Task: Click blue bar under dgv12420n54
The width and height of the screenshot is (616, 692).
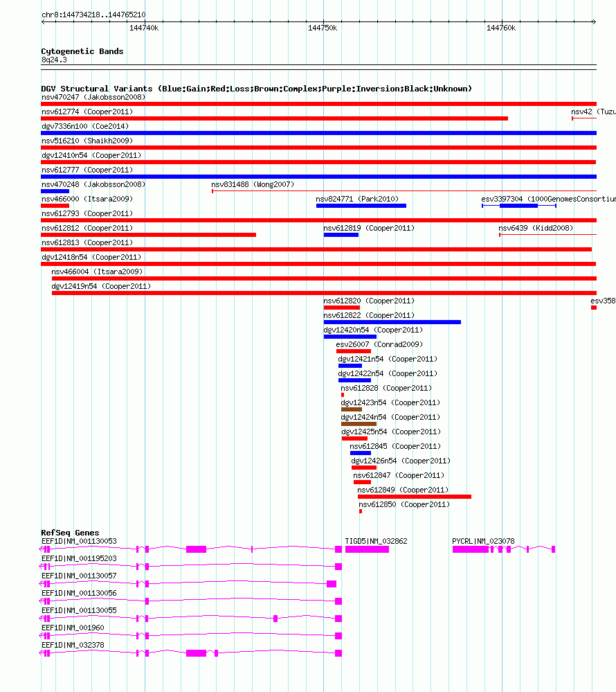Action: (350, 337)
